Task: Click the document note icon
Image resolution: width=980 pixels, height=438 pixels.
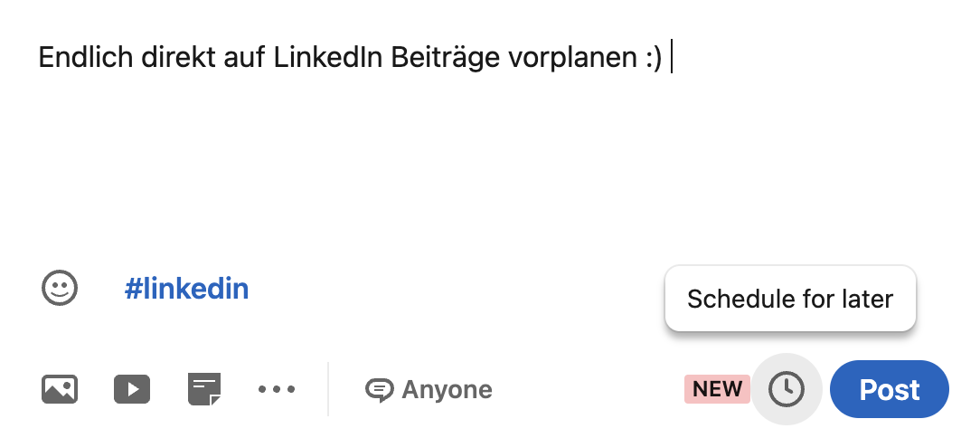Action: (x=204, y=389)
